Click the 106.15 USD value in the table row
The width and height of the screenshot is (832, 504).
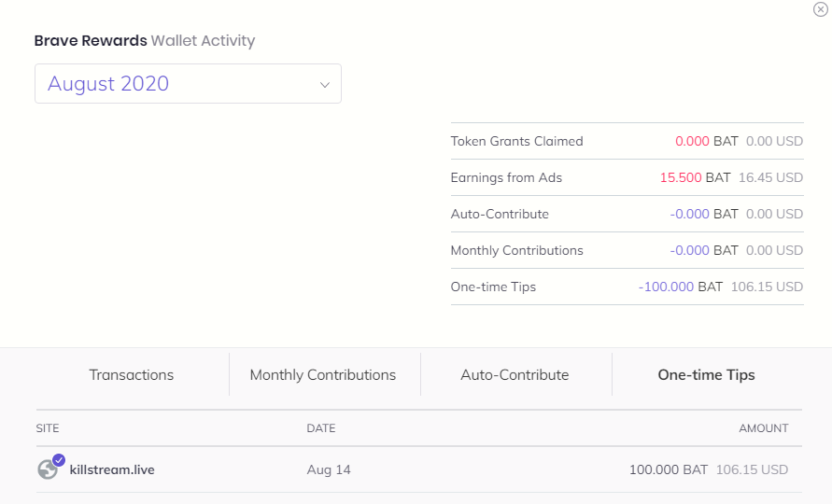pos(752,469)
